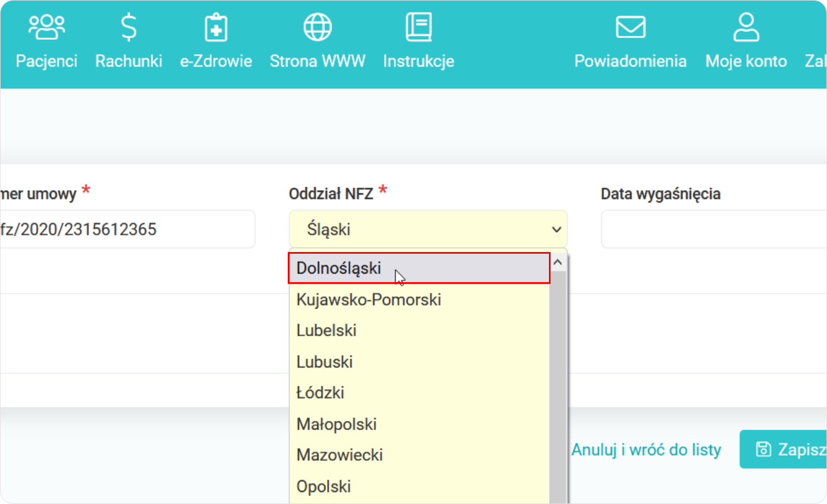
Task: Open the Oddział NFZ dropdown showing Śląski
Action: click(428, 229)
